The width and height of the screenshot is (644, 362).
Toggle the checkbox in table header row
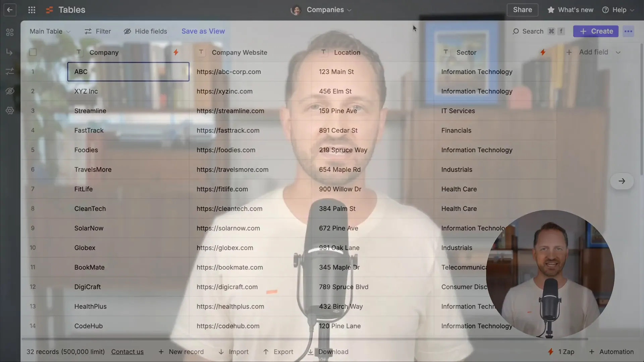tap(33, 52)
